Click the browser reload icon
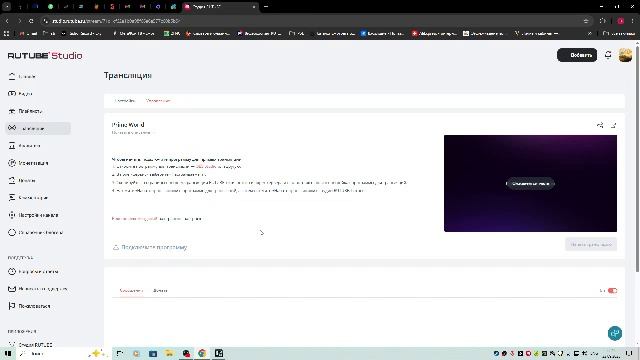This screenshot has width=640, height=360. [31, 21]
